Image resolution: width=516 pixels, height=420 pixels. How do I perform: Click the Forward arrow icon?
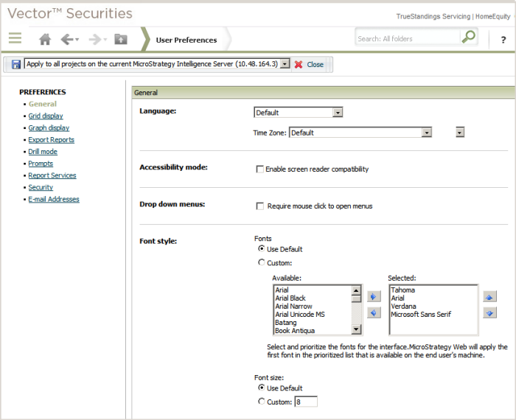[95, 39]
